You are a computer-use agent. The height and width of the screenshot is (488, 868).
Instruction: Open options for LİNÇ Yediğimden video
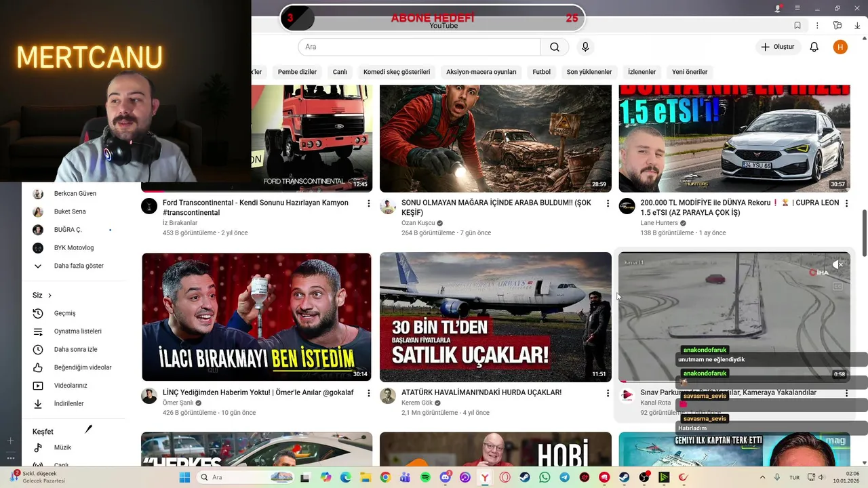tap(369, 393)
